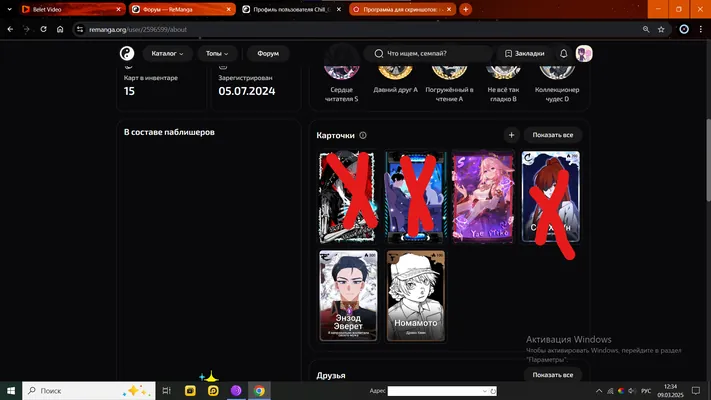Viewport: 711px width, 400px height.
Task: Open the Yae Miko card
Action: 483,197
